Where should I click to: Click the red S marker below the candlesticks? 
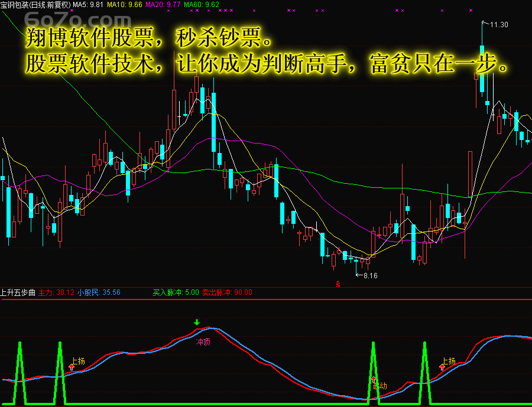[338, 284]
